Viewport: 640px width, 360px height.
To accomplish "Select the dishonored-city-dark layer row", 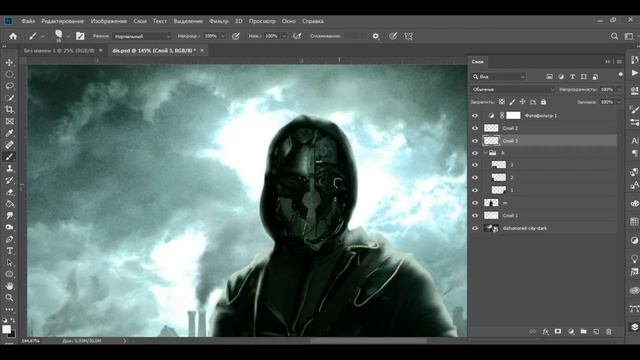I will (x=549, y=228).
